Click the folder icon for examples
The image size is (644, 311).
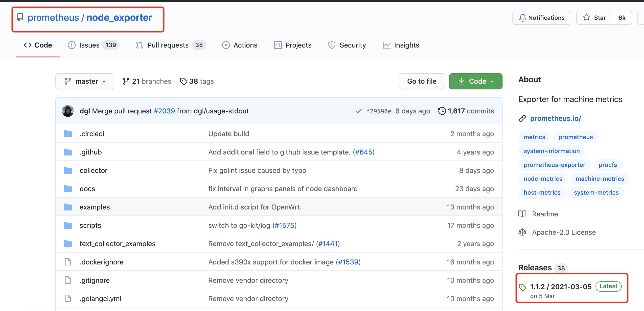pos(68,207)
